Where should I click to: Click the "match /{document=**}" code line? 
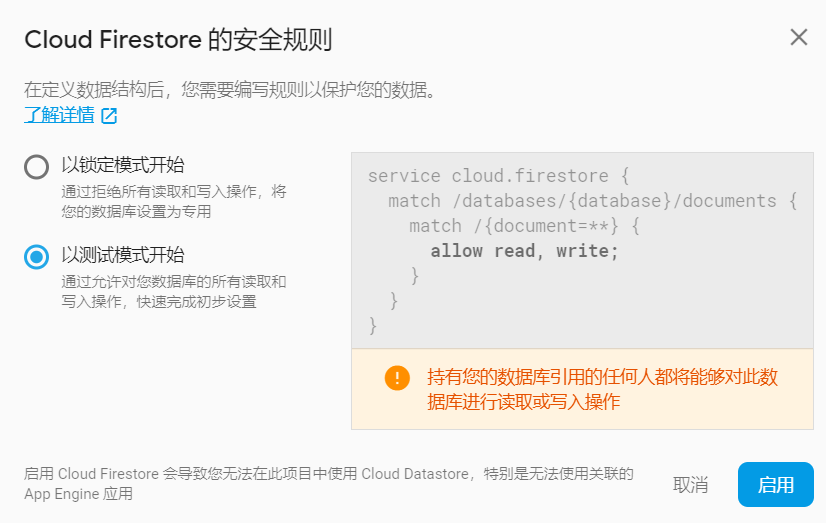coord(524,226)
